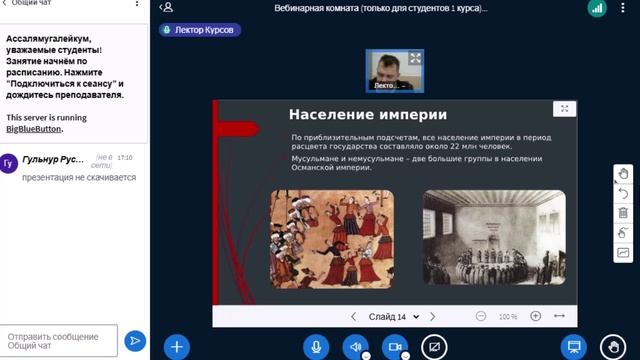The image size is (640, 360).
Task: Click the black-and-white hall engraving on the slide
Action: point(494,238)
